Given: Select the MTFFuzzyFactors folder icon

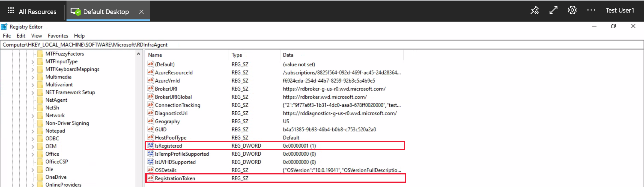Looking at the screenshot, I should [40, 54].
